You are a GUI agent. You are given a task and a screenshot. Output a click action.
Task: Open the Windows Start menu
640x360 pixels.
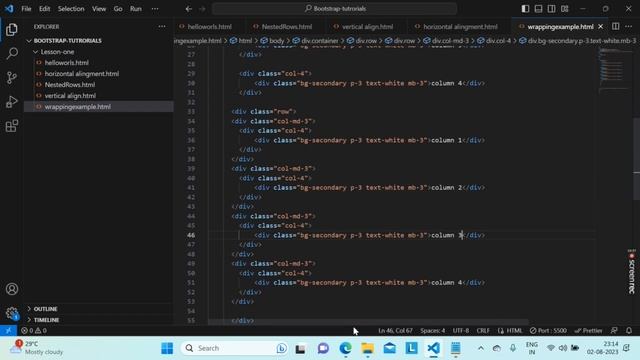click(167, 348)
